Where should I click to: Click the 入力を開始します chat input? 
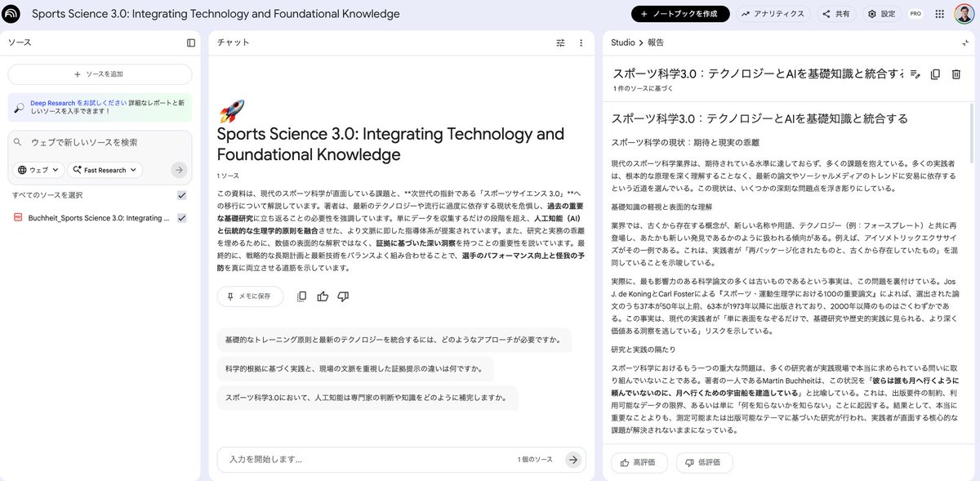click(x=367, y=460)
